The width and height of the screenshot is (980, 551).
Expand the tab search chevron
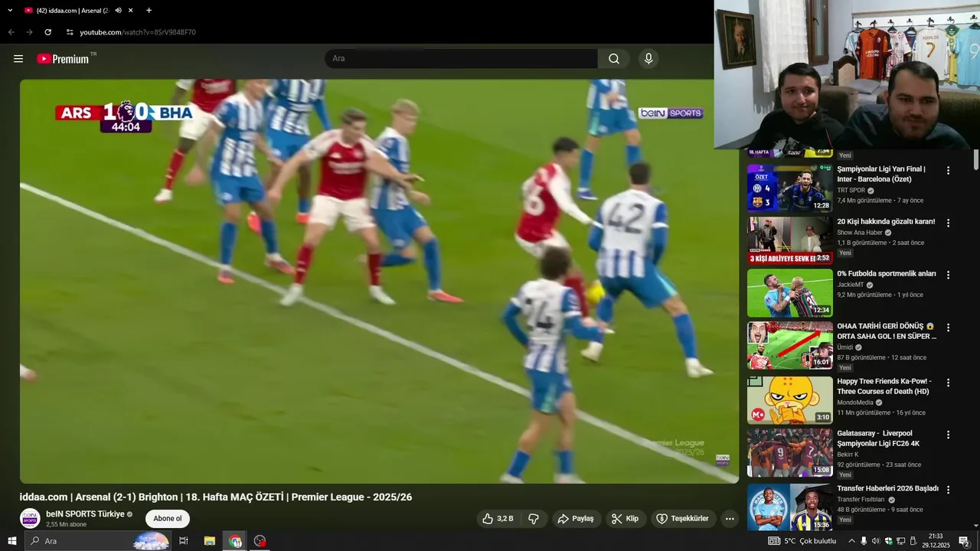10,11
